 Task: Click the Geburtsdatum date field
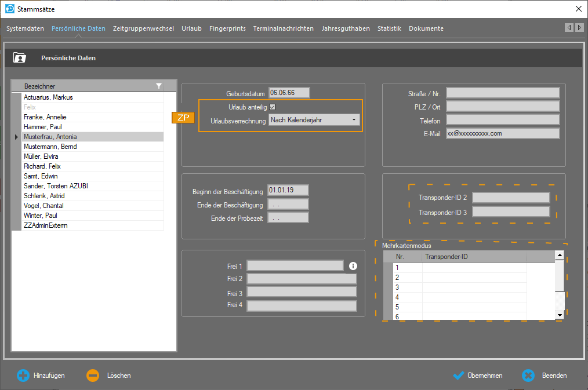click(x=289, y=93)
